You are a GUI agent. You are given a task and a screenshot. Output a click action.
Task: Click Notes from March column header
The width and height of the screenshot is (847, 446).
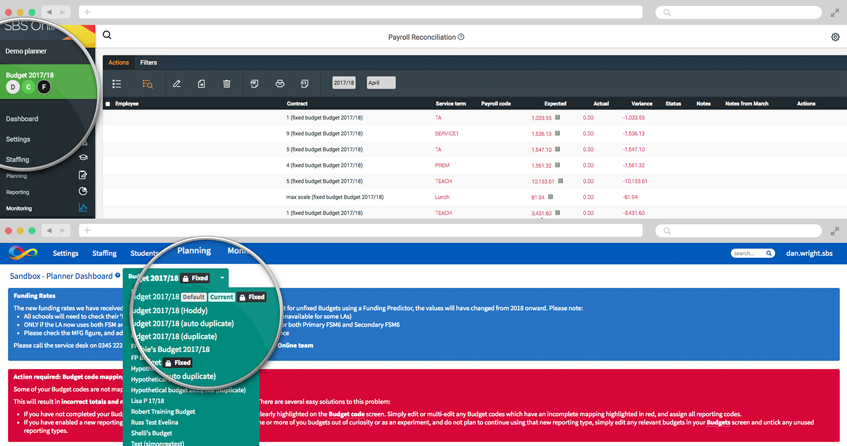tap(747, 104)
